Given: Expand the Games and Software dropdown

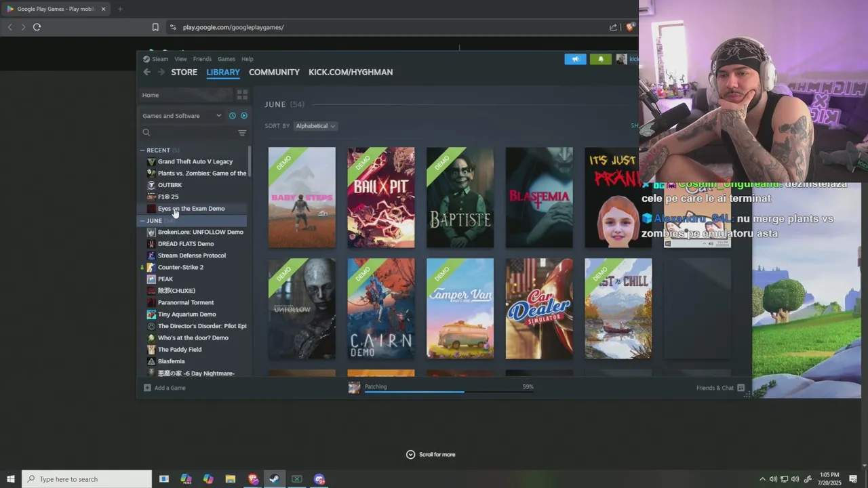Looking at the screenshot, I should [182, 116].
